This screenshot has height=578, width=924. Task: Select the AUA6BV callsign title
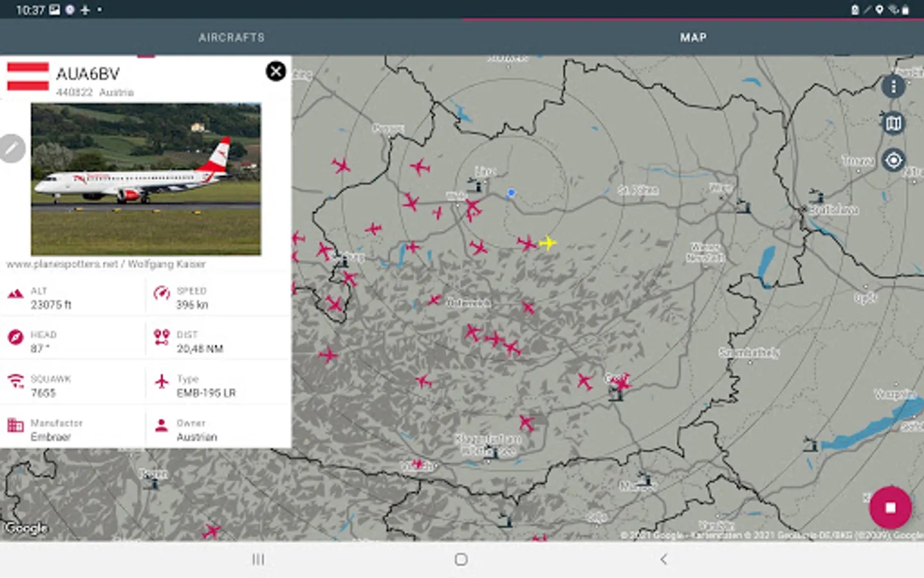pos(88,74)
